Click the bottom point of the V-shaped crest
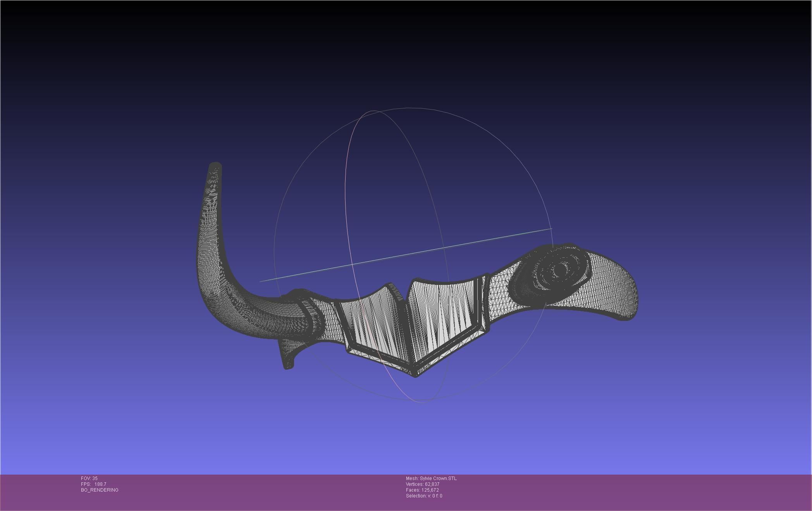The image size is (812, 511). coord(415,374)
